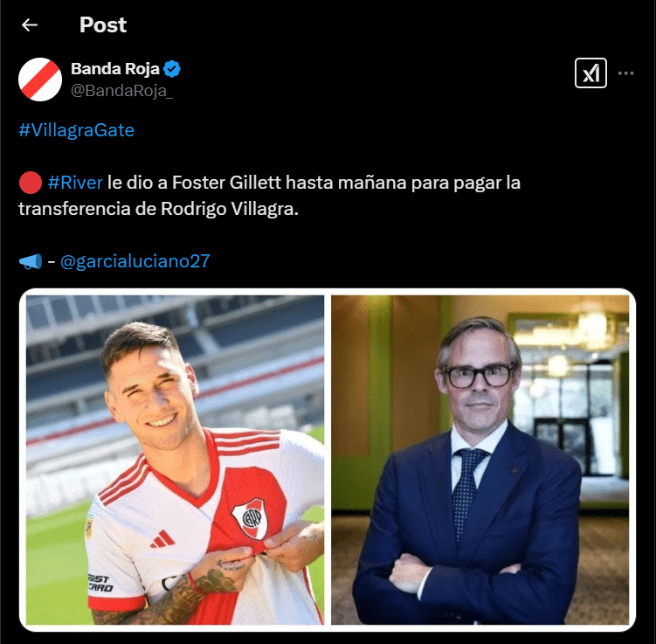Click the River Plate crest on jersey
This screenshot has width=656, height=644.
click(251, 518)
